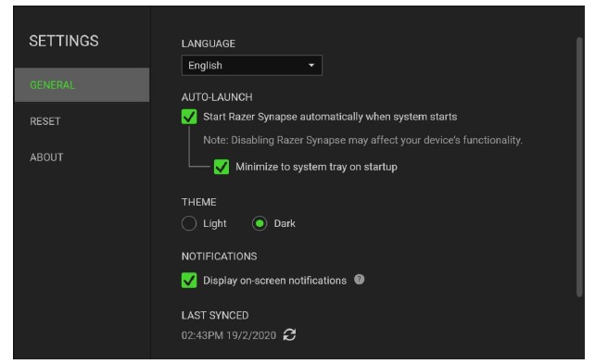
Task: Uncheck Start Razer Synapse automatically checkbox
Action: (x=189, y=117)
